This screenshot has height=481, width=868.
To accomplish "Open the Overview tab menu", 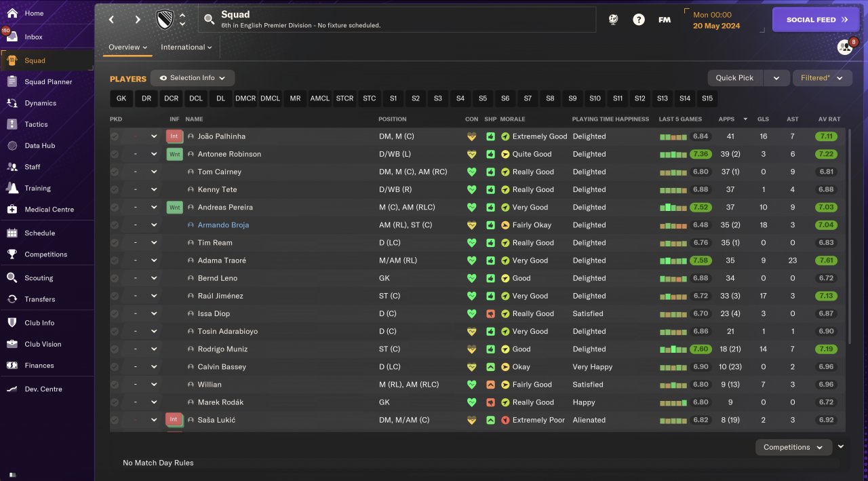I will point(128,47).
